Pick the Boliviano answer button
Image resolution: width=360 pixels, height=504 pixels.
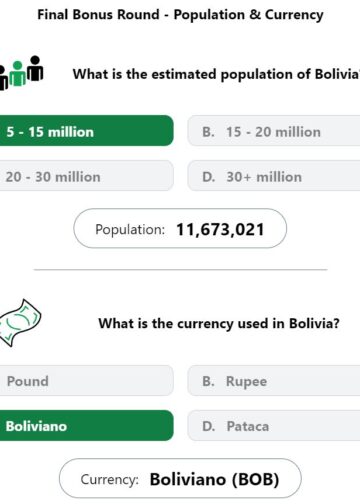(86, 425)
